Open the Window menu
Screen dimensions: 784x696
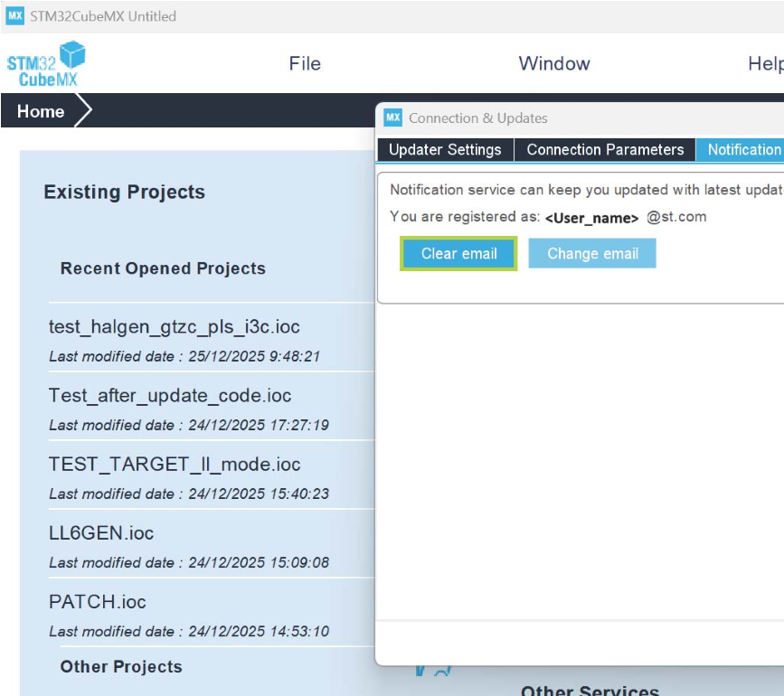(x=554, y=63)
